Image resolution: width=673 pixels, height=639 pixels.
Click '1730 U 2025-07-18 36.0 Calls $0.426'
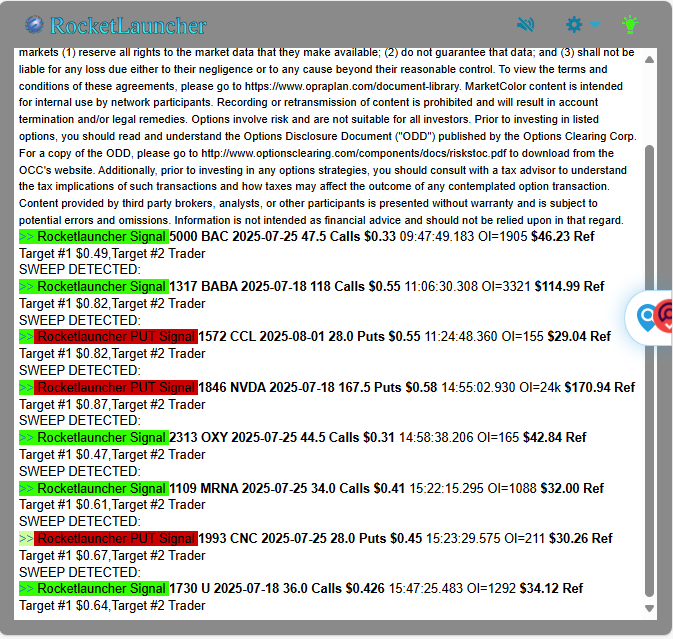(x=277, y=589)
